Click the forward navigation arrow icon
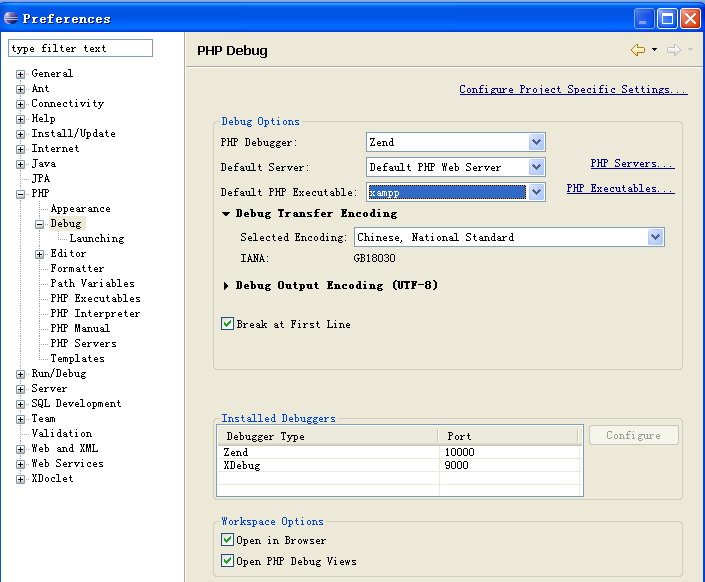 point(674,50)
